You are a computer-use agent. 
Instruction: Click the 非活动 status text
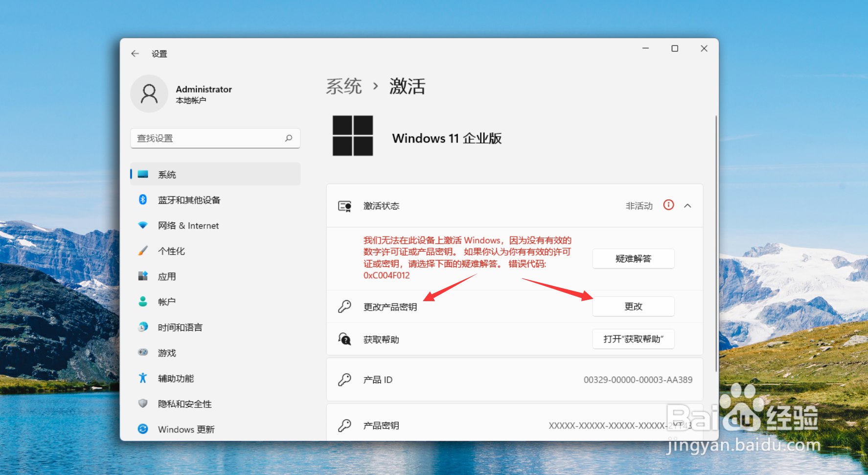point(639,206)
